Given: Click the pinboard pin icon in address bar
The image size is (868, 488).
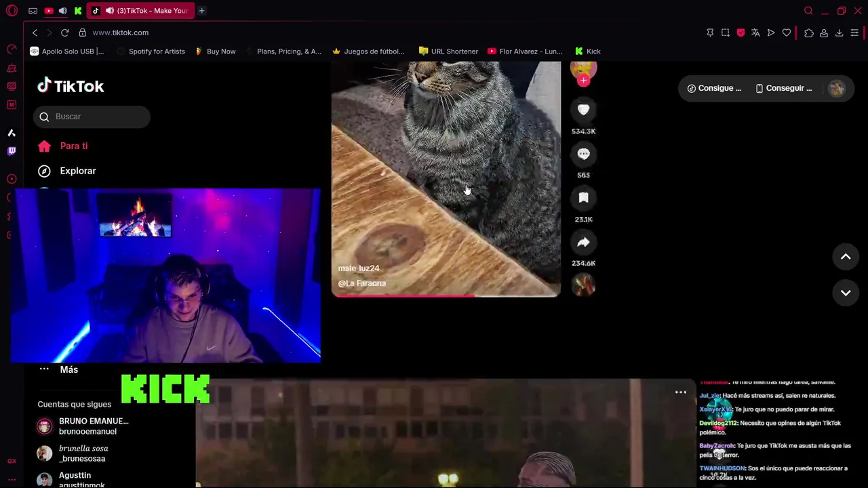Looking at the screenshot, I should (710, 33).
